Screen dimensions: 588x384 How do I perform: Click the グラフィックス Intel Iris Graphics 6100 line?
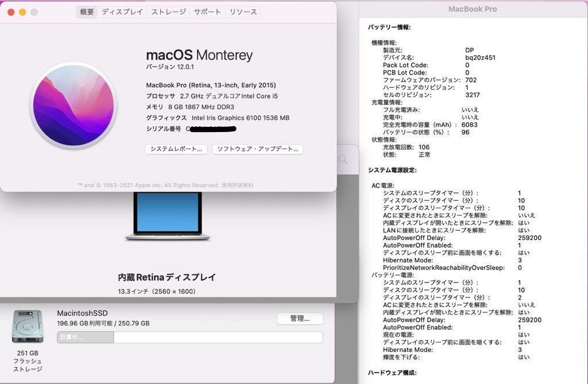point(218,118)
